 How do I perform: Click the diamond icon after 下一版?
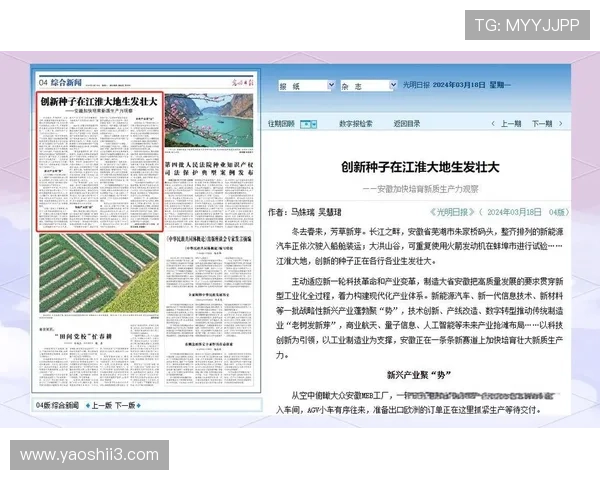[139, 405]
